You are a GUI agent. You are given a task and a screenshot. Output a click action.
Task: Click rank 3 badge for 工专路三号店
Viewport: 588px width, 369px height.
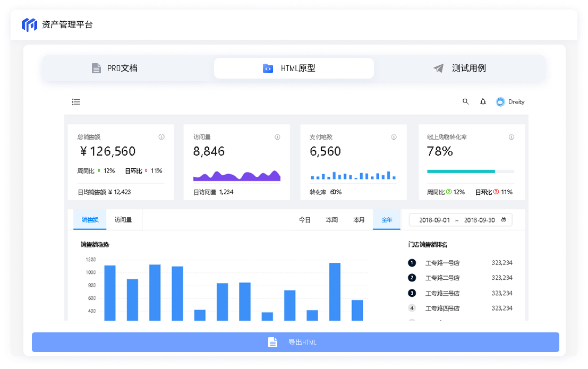pyautogui.click(x=412, y=293)
